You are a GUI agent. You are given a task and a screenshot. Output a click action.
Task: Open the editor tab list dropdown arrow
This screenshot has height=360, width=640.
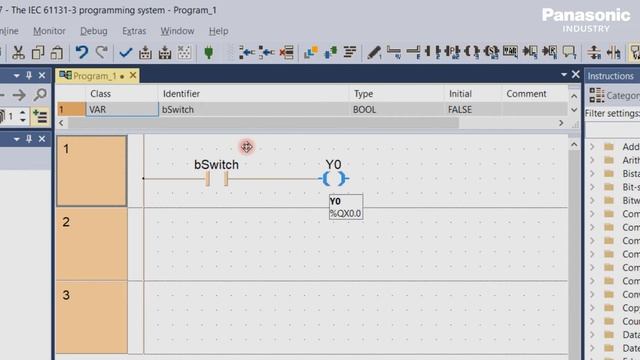click(564, 75)
